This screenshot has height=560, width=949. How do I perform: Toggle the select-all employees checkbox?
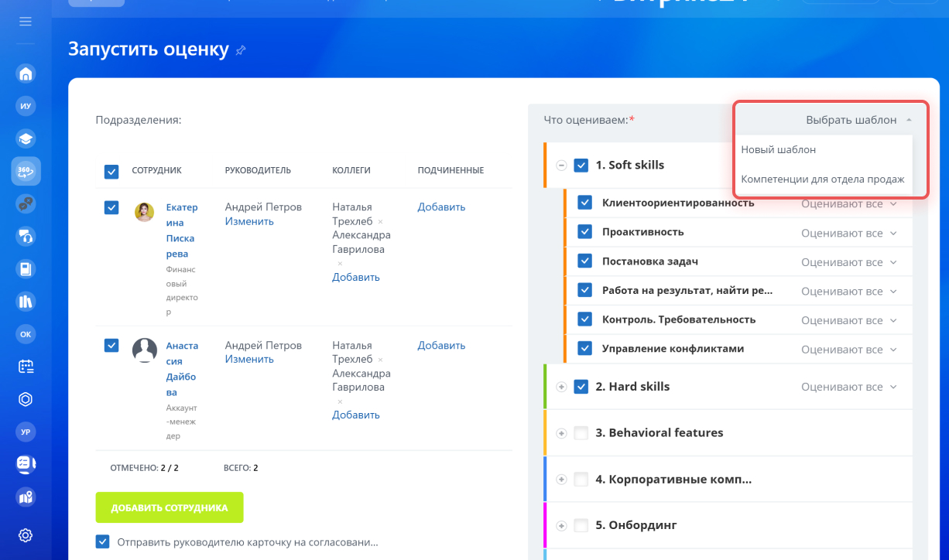[x=111, y=171]
